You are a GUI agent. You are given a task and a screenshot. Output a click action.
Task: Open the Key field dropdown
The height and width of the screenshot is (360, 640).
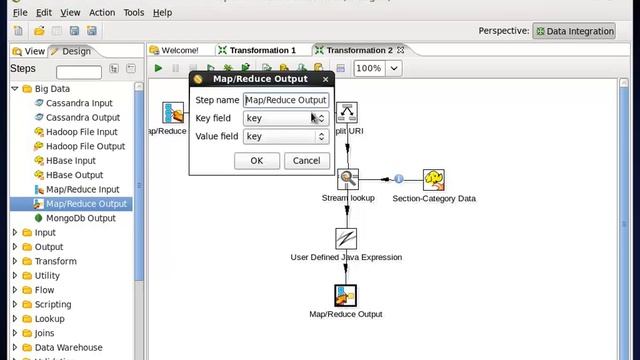[x=322, y=118]
